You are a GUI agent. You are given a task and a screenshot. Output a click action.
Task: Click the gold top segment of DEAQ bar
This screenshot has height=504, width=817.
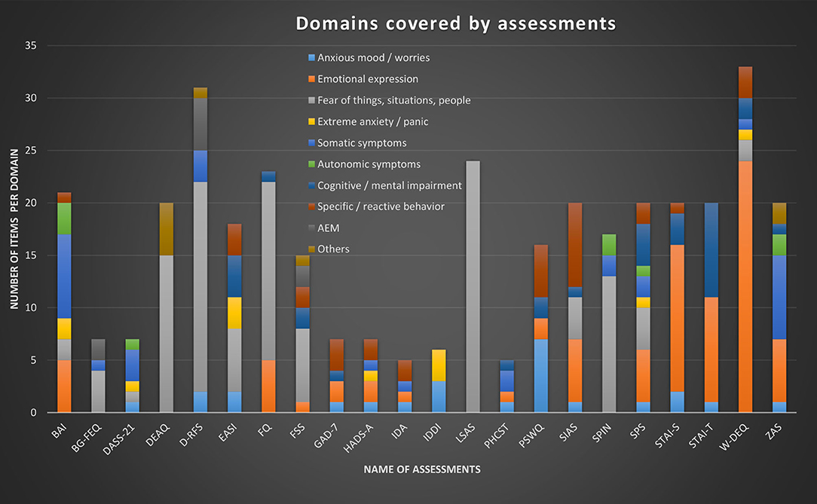[x=167, y=229]
